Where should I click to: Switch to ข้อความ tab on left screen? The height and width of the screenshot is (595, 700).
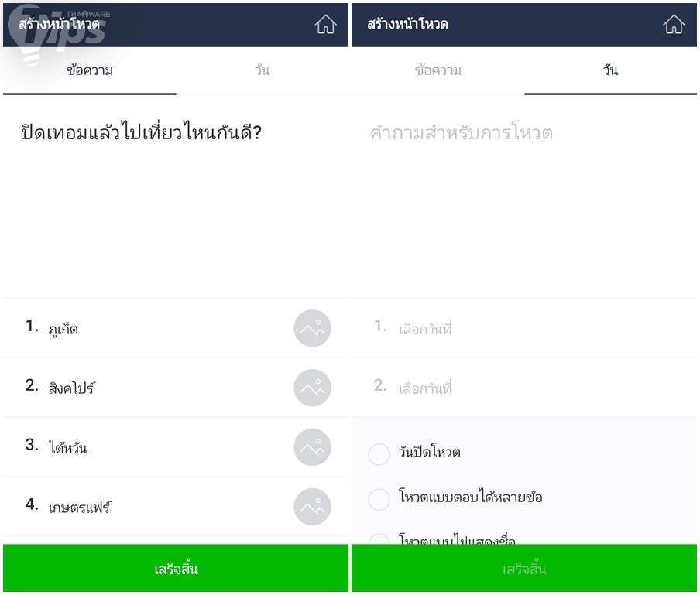(x=89, y=71)
